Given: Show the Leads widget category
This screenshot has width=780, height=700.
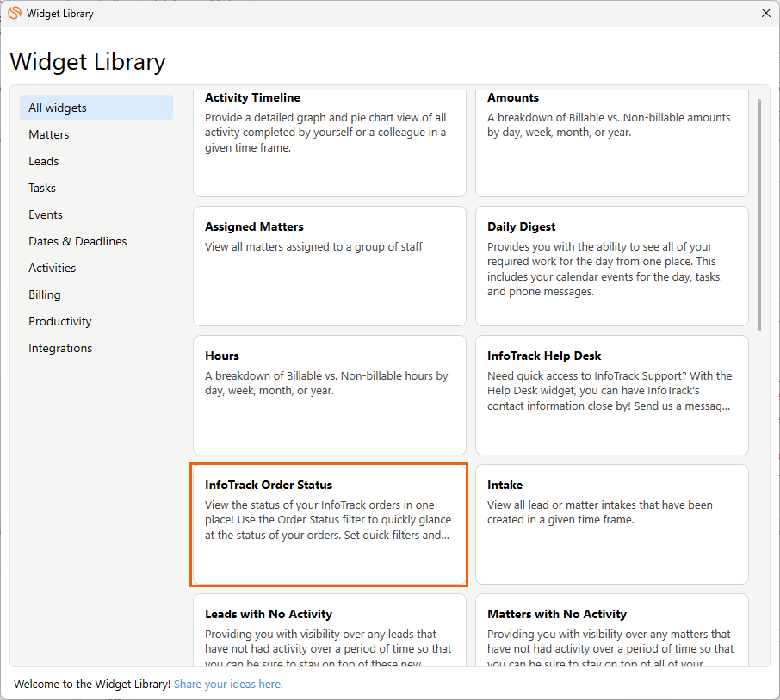Looking at the screenshot, I should pos(44,161).
